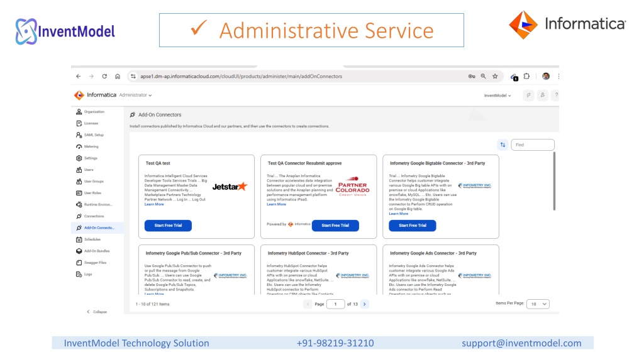Click the Find search field
Image resolution: width=644 pixels, height=362 pixels.
(532, 145)
